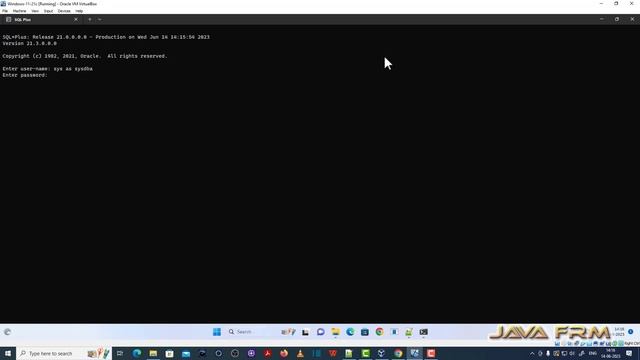Screen dimensions: 640x360
Task: Open the Windows 11 Start button in the VM
Action: pyautogui.click(x=217, y=332)
